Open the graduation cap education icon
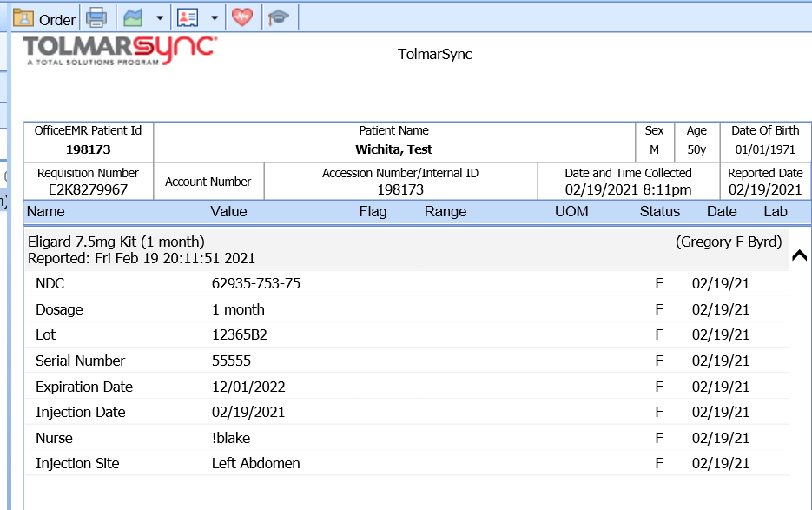 pos(278,18)
